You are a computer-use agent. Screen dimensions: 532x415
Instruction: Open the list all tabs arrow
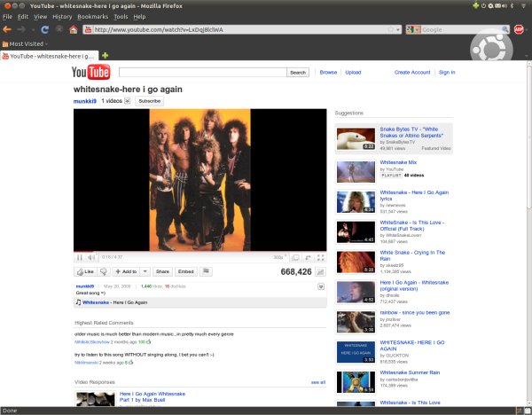(x=526, y=55)
